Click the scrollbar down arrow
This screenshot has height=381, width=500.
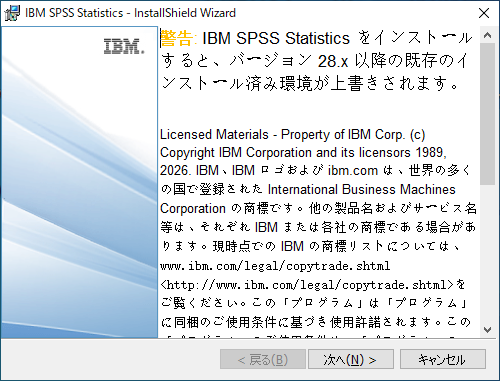click(x=487, y=330)
